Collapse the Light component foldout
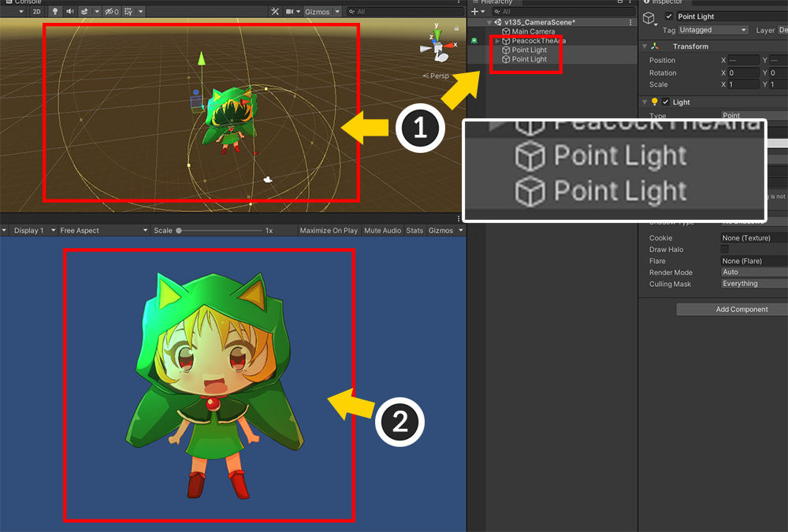Screen dimensions: 788x532 point(645,102)
